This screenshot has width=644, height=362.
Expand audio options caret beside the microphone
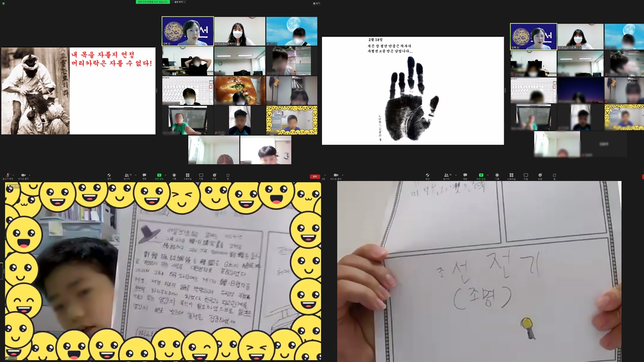[x=13, y=175]
